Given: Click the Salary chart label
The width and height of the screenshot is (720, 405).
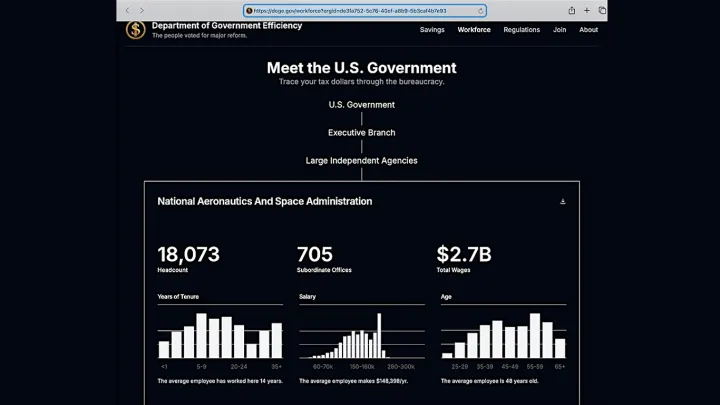Looking at the screenshot, I should pyautogui.click(x=308, y=297).
